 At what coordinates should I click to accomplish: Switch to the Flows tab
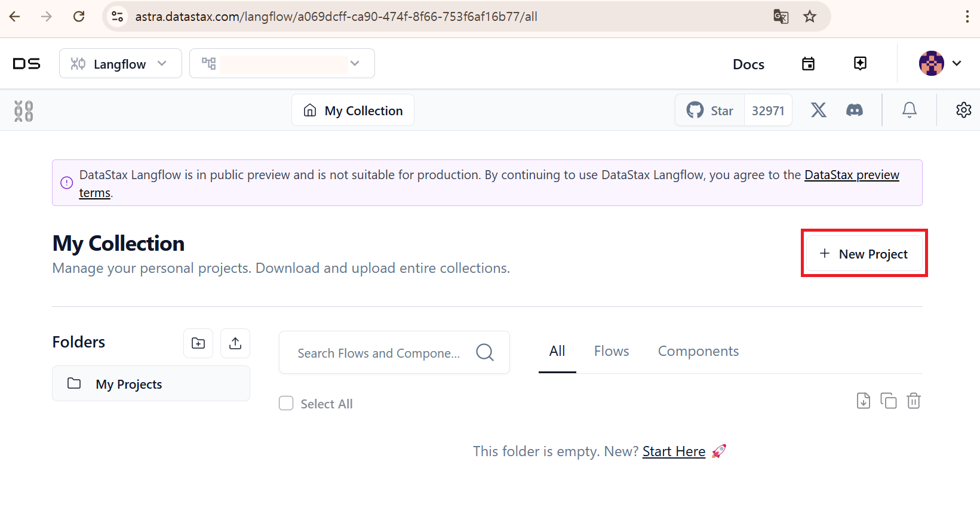[612, 351]
